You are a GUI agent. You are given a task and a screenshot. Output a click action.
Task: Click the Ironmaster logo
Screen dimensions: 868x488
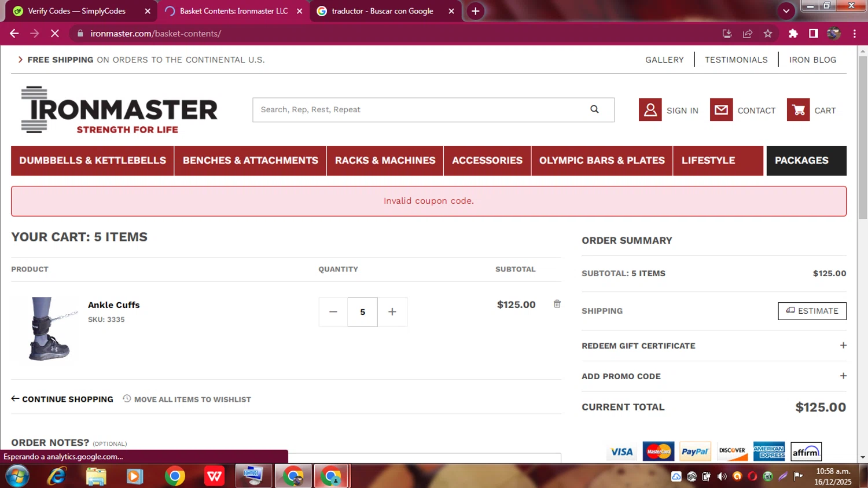point(119,110)
